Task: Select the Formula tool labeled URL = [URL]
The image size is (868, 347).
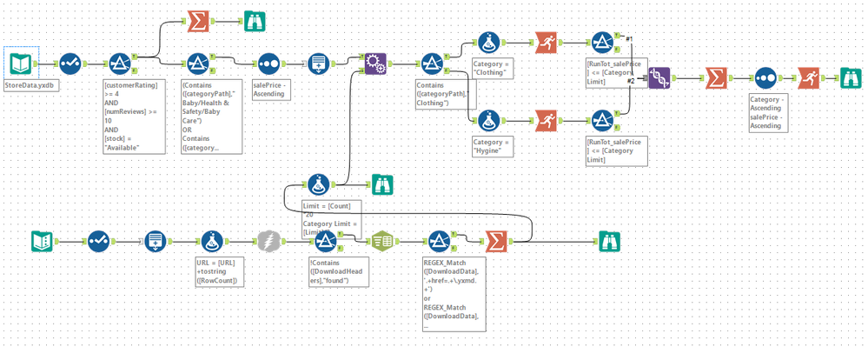Action: click(x=212, y=241)
